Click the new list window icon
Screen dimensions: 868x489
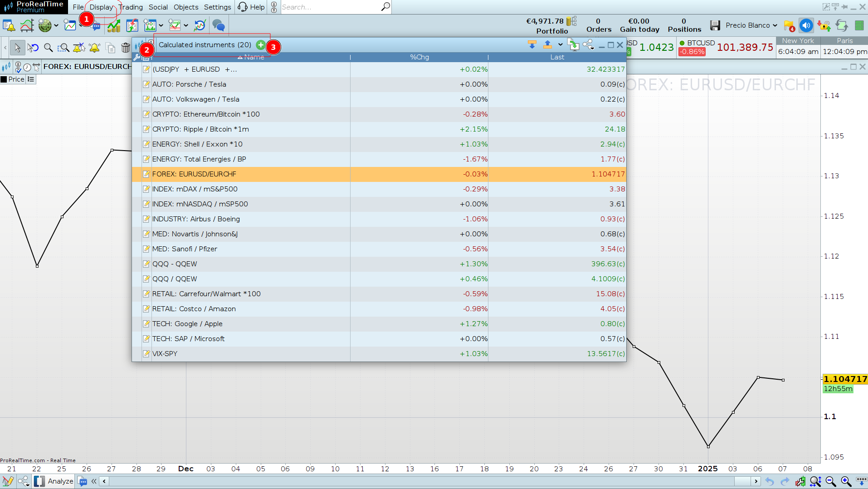150,25
